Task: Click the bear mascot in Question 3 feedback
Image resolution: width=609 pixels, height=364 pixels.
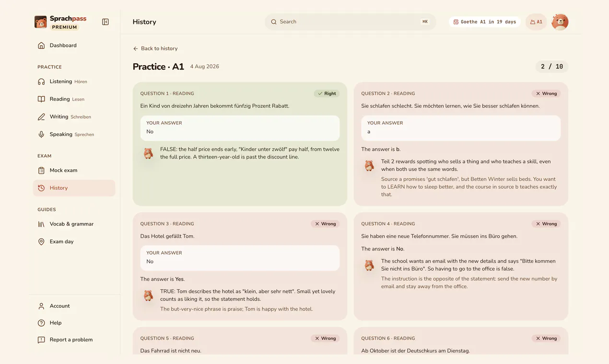Action: click(x=149, y=296)
